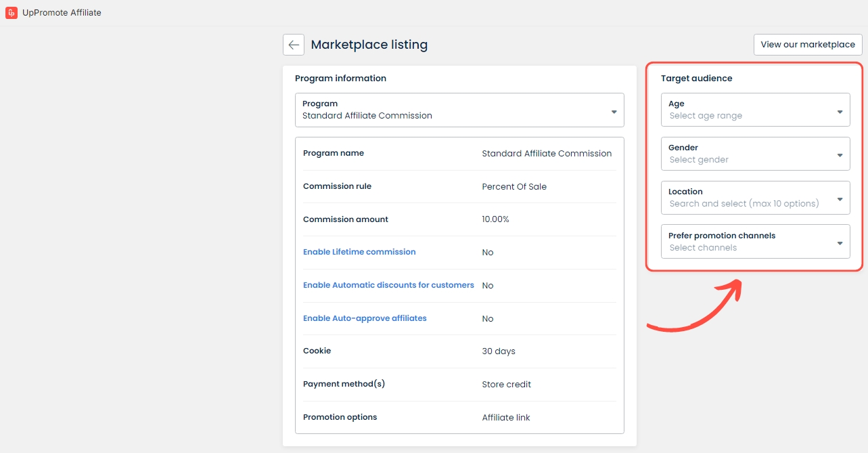The image size is (868, 453).
Task: Click the Program dropdown caret arrow
Action: point(614,112)
